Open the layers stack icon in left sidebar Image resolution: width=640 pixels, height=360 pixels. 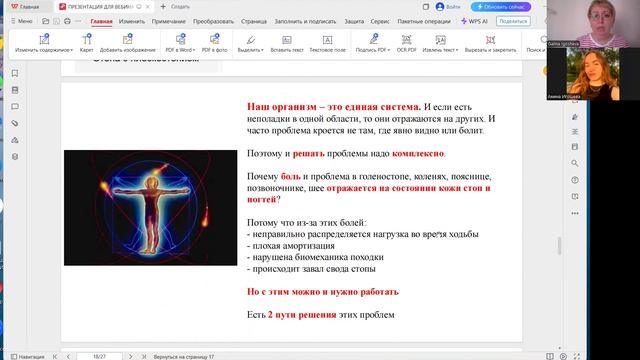(15, 157)
